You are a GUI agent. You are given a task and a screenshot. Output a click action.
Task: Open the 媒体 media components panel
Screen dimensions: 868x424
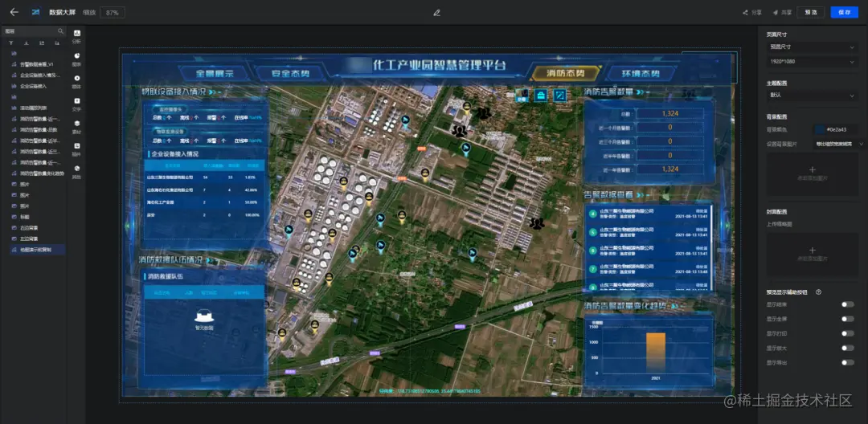click(76, 81)
